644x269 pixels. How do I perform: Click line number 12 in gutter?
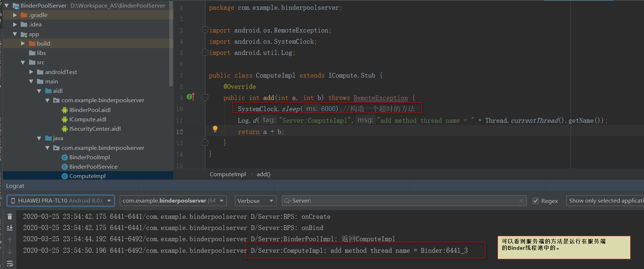[x=180, y=132]
